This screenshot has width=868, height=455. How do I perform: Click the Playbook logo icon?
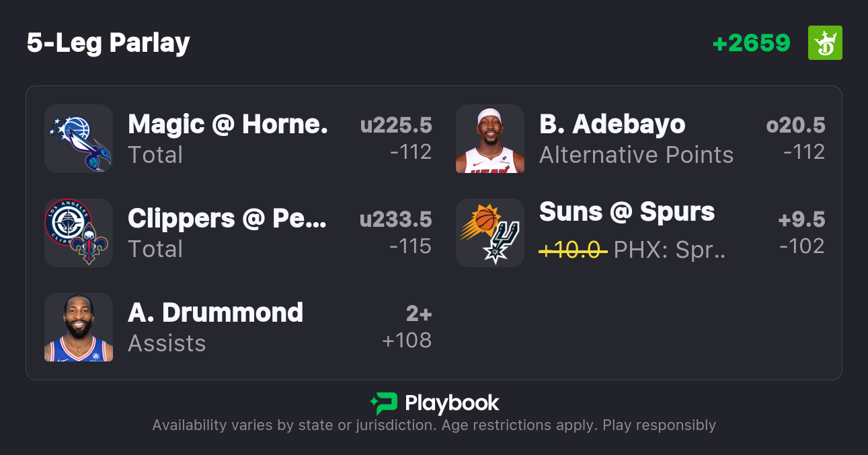coord(383,403)
